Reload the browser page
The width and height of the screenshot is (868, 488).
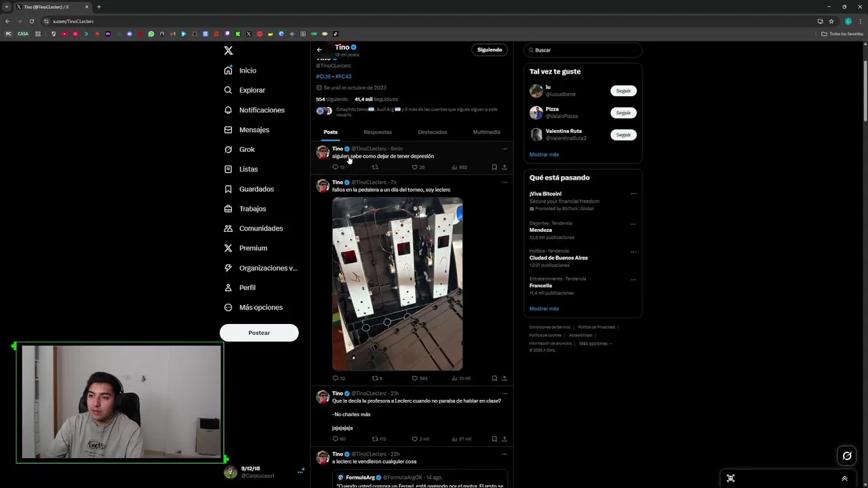pyautogui.click(x=31, y=21)
